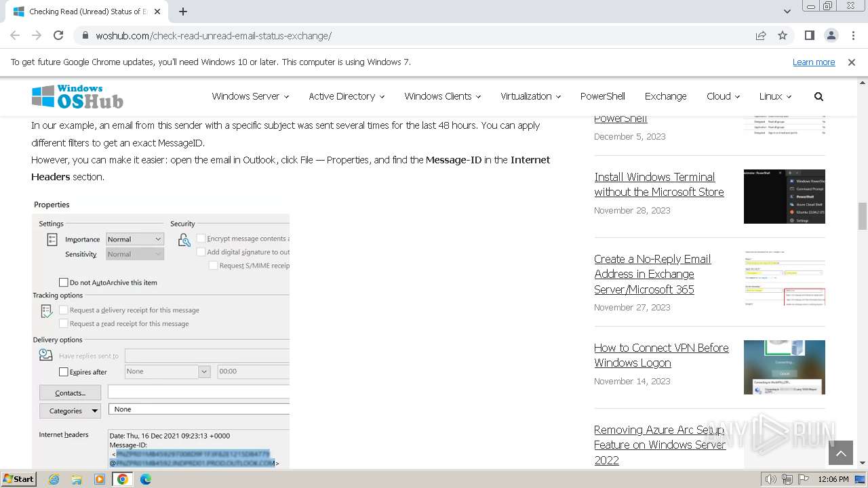Click the Outlook Properties dialog screenshot
The width and height of the screenshot is (868, 488).
(161, 333)
